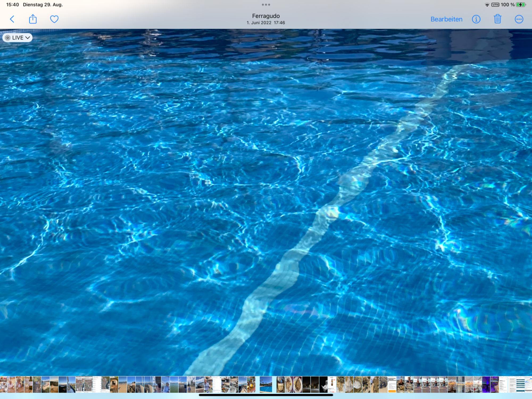Delete the photo with the trash icon
Image resolution: width=532 pixels, height=399 pixels.
click(497, 19)
